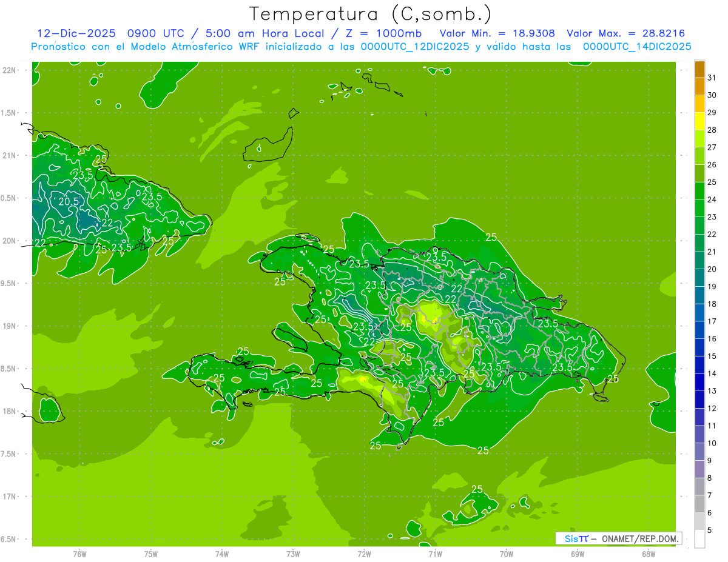Screen dimensions: 728x562
Task: Click the blue 'Sis' logo text
Action: pos(570,538)
